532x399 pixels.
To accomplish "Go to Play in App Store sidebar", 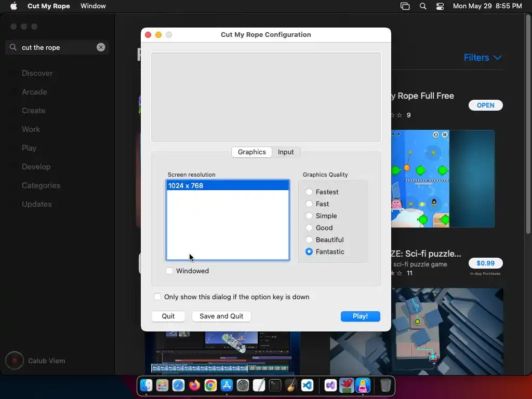I will [x=29, y=148].
